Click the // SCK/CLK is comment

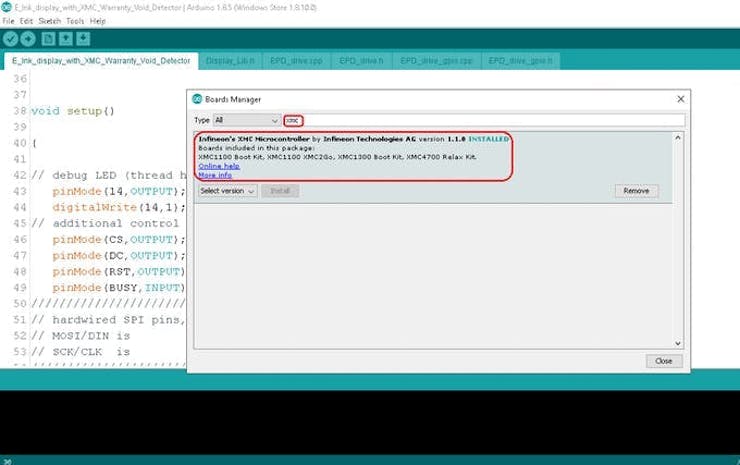tap(81, 352)
